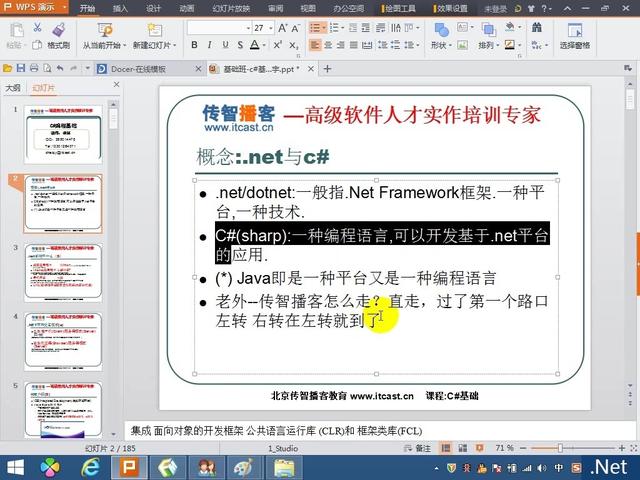Expand the quick access toolbar dropdown
Image resolution: width=640 pixels, height=480 pixels.
[x=87, y=69]
